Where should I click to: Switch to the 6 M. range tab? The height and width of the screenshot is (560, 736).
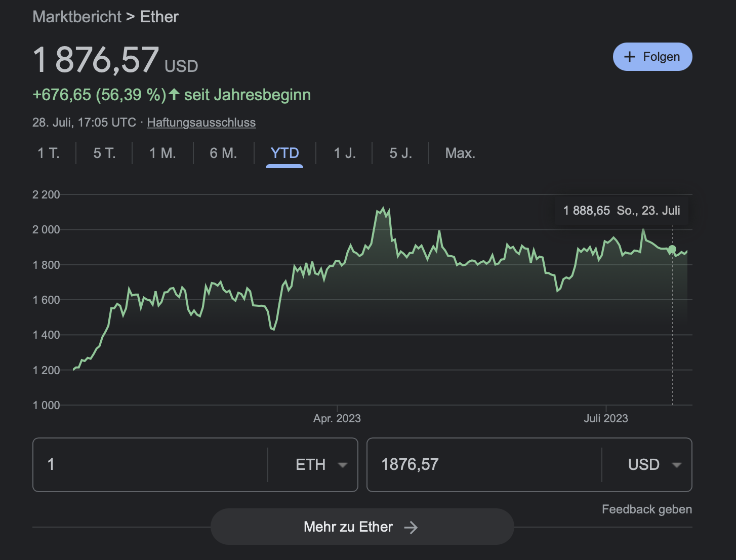pos(223,153)
